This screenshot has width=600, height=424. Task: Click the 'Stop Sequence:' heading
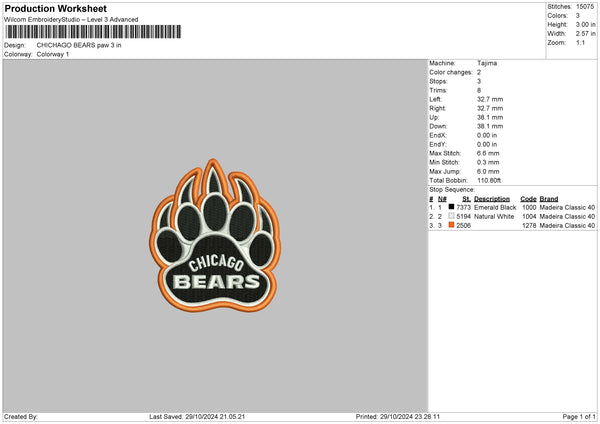[452, 190]
